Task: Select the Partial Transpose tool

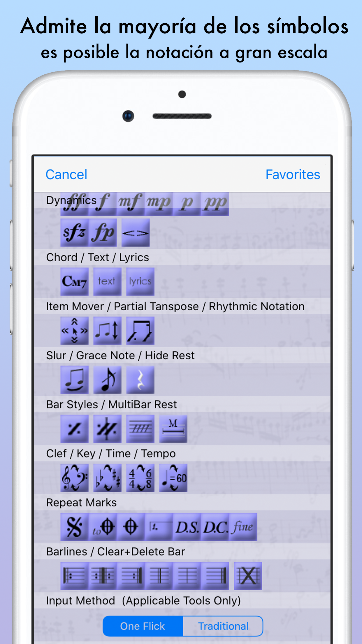Action: [107, 330]
